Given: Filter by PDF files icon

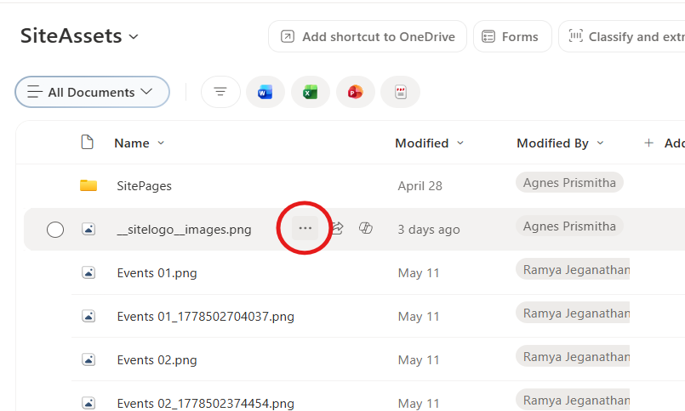Looking at the screenshot, I should point(400,92).
